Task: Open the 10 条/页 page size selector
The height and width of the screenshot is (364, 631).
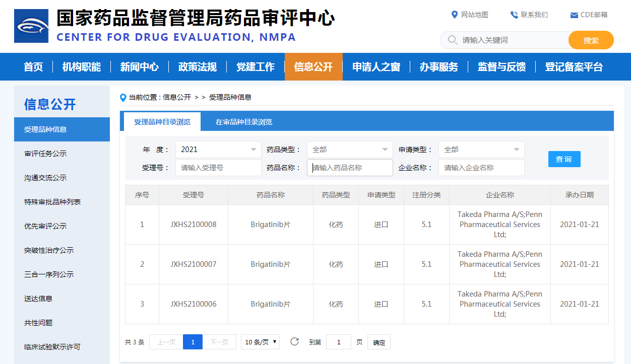Action: (260, 342)
